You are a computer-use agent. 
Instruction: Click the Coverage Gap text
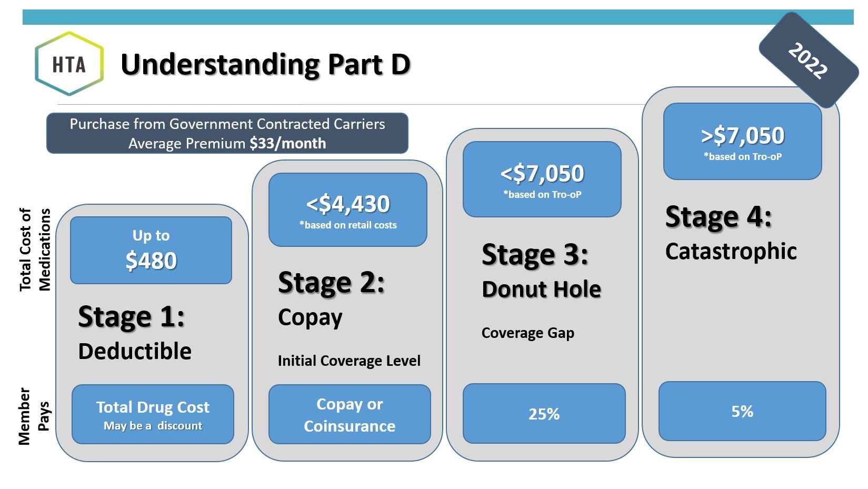pos(527,333)
